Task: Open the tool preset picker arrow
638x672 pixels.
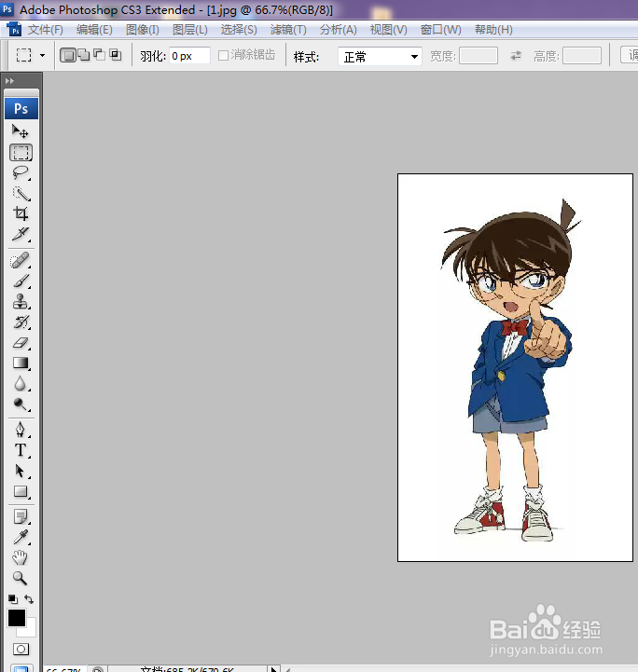Action: (42, 55)
